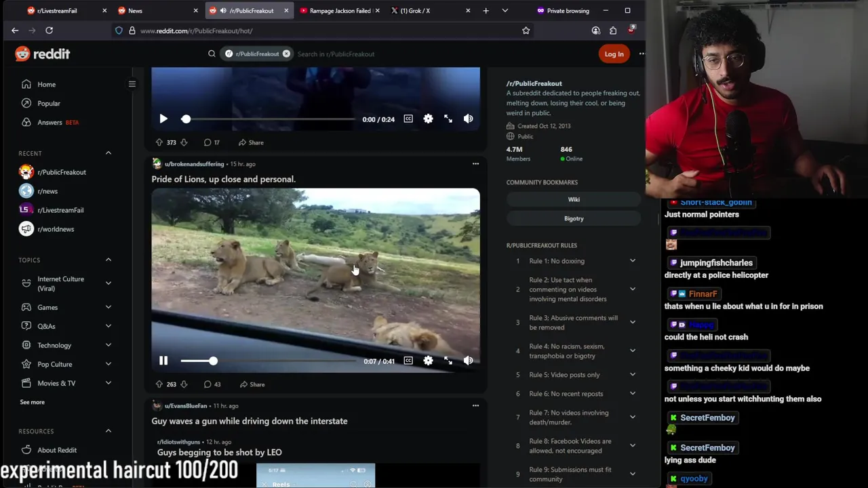Click the Log In button
This screenshot has height=488, width=868.
(614, 54)
